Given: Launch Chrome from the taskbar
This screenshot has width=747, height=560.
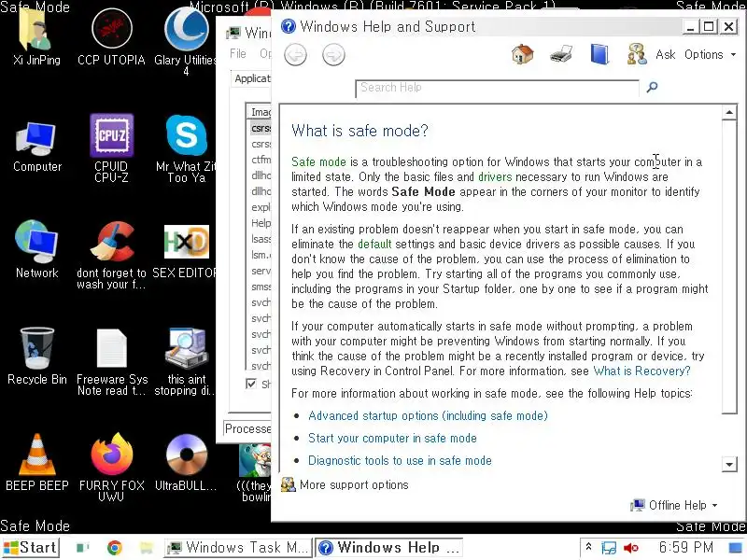Looking at the screenshot, I should click(x=114, y=548).
